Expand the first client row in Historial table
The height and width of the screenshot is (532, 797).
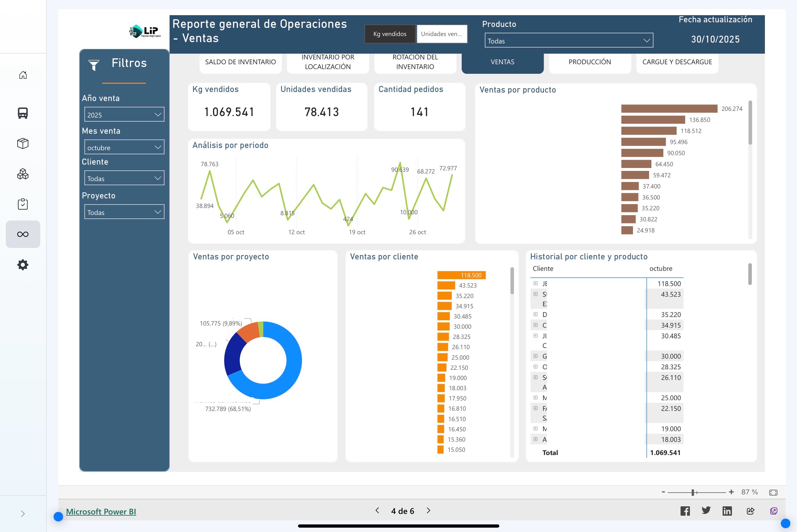[x=535, y=283]
